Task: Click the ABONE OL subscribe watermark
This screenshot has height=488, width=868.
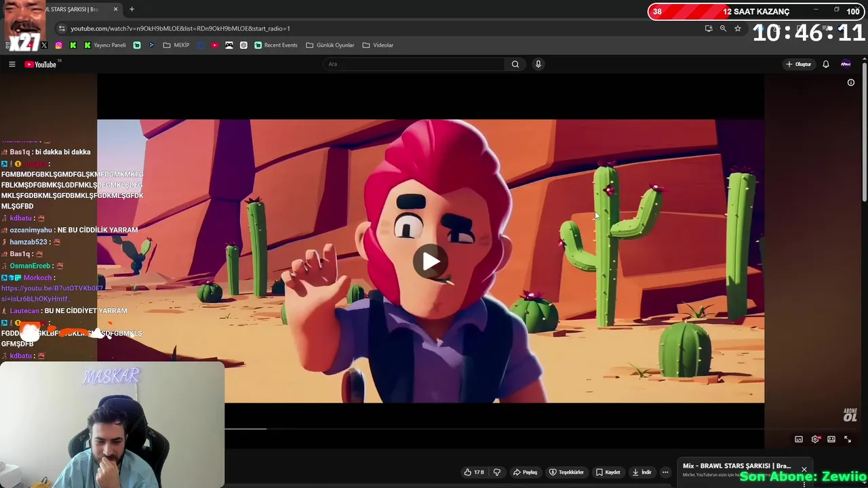Action: [850, 415]
